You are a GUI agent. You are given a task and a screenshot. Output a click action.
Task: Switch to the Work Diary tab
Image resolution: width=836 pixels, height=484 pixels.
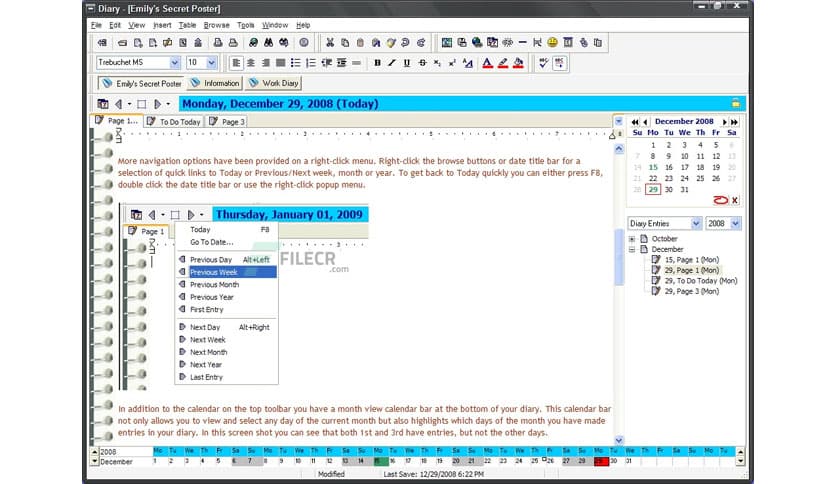click(274, 83)
